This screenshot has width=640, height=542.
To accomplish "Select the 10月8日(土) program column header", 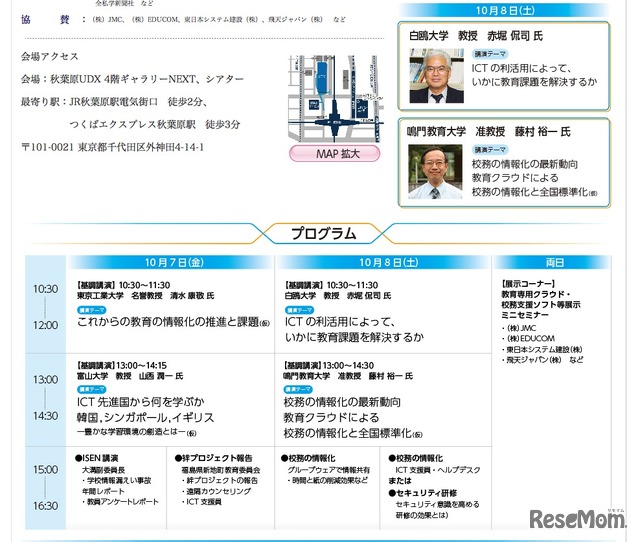I will pyautogui.click(x=382, y=262).
